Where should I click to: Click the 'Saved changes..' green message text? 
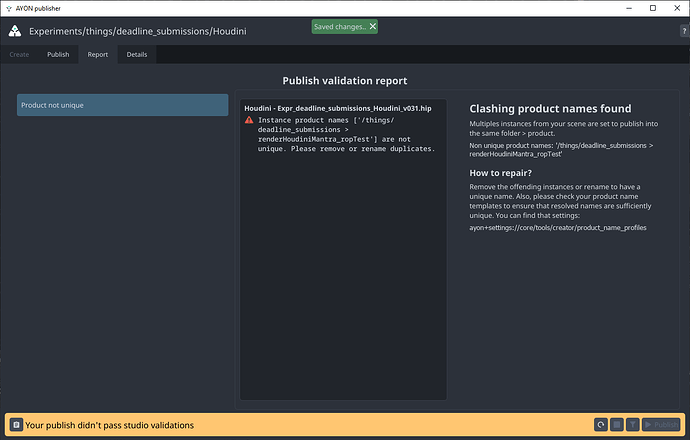(x=340, y=26)
